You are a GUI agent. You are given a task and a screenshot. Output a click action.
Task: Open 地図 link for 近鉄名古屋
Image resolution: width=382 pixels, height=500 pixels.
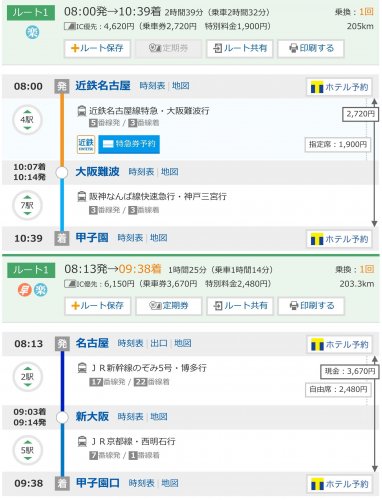[x=181, y=86]
